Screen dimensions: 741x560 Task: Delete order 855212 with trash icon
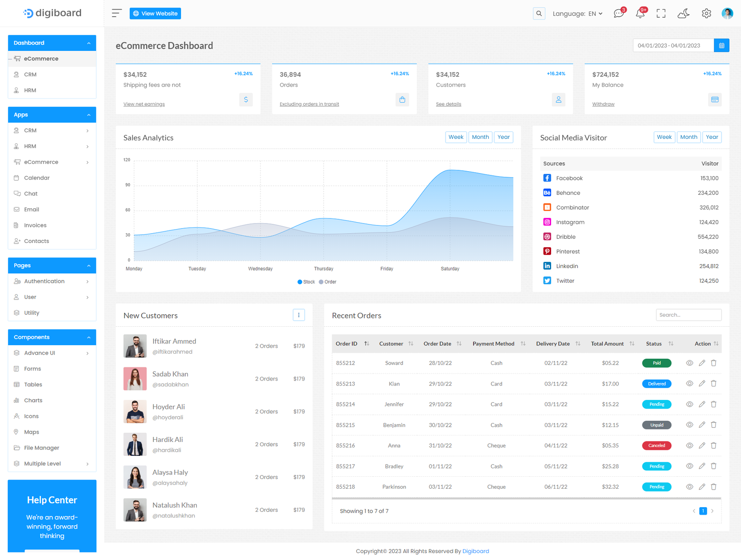pos(714,363)
